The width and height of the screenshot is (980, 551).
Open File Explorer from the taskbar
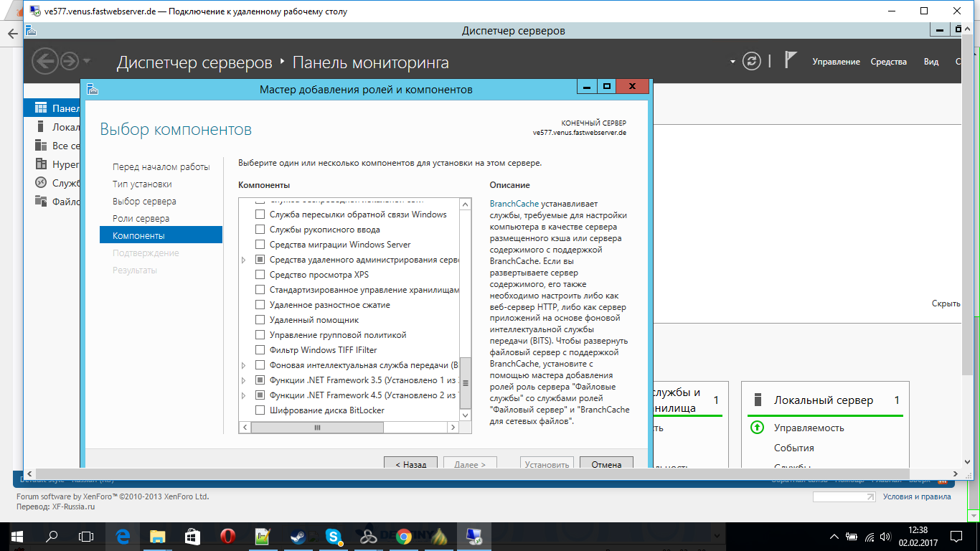pyautogui.click(x=157, y=536)
